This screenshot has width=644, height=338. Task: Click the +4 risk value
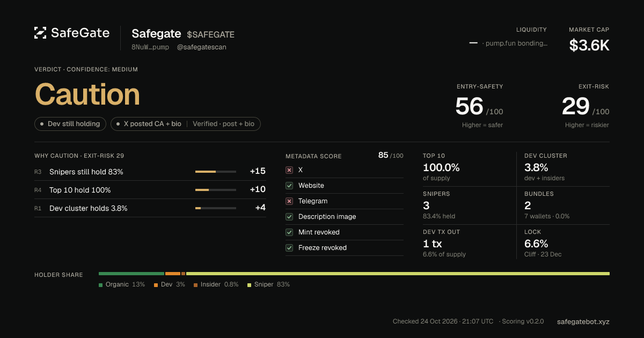[x=260, y=208]
